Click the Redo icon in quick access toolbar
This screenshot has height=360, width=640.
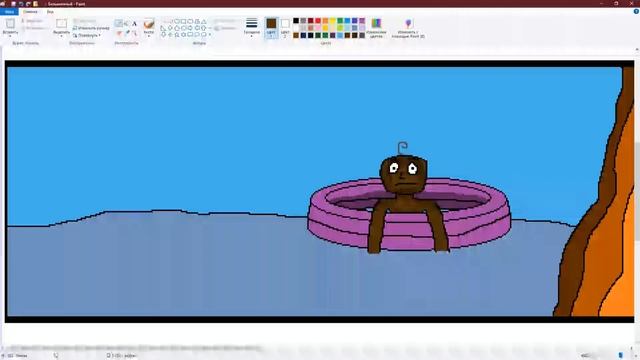28,4
